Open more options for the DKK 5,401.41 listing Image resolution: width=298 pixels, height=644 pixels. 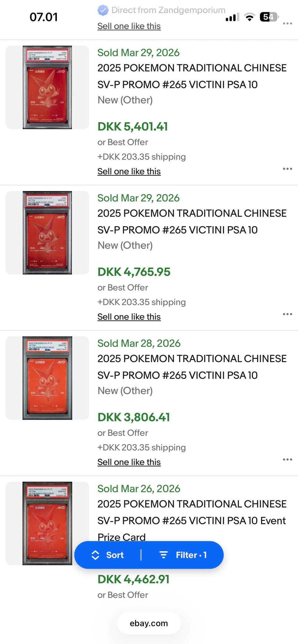(x=287, y=169)
